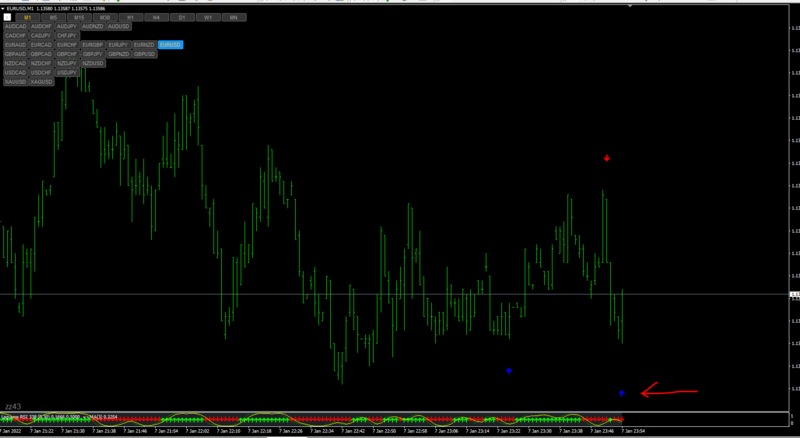
Task: Load the AUDUSD symbol
Action: (118, 27)
